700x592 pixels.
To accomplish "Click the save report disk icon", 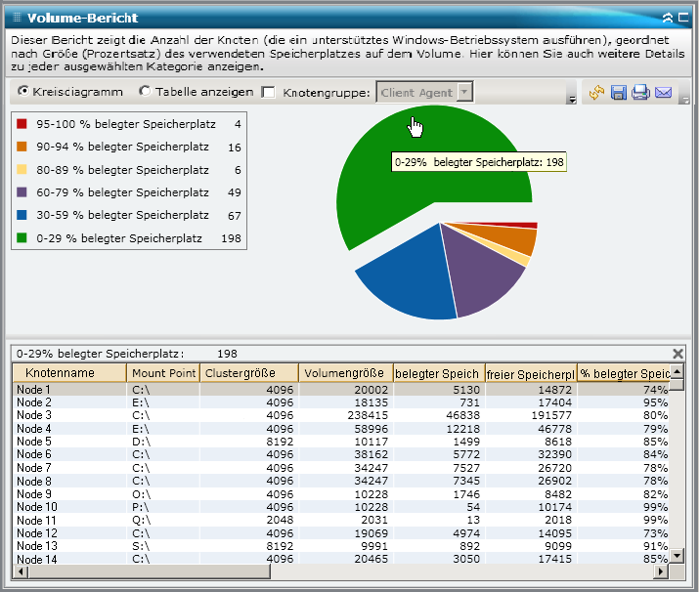I will (619, 93).
